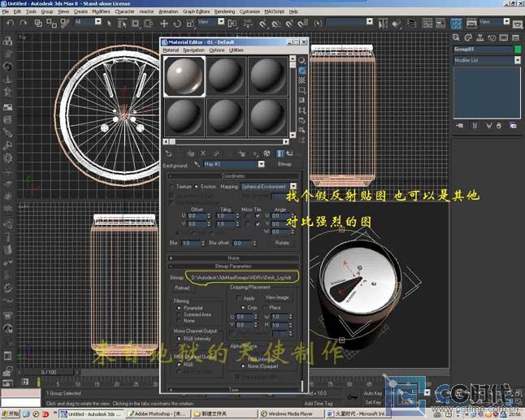Screen dimensions: 525x420
Task: Click the Undo arrow in main toolbar
Action: [10, 23]
